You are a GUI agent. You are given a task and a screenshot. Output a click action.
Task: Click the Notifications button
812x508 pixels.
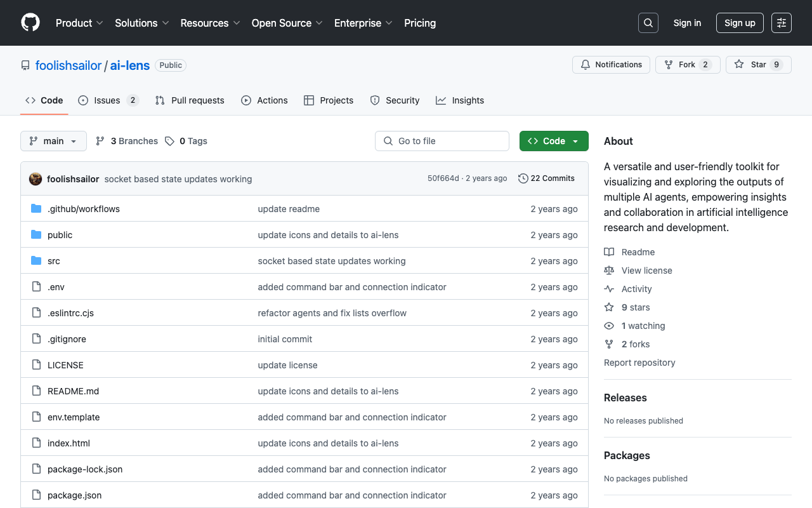pos(611,65)
